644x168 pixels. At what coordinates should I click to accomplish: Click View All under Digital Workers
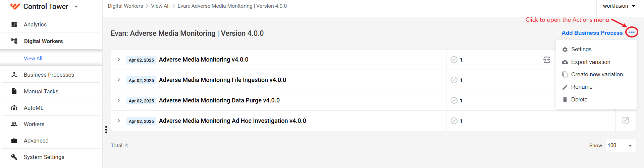33,58
